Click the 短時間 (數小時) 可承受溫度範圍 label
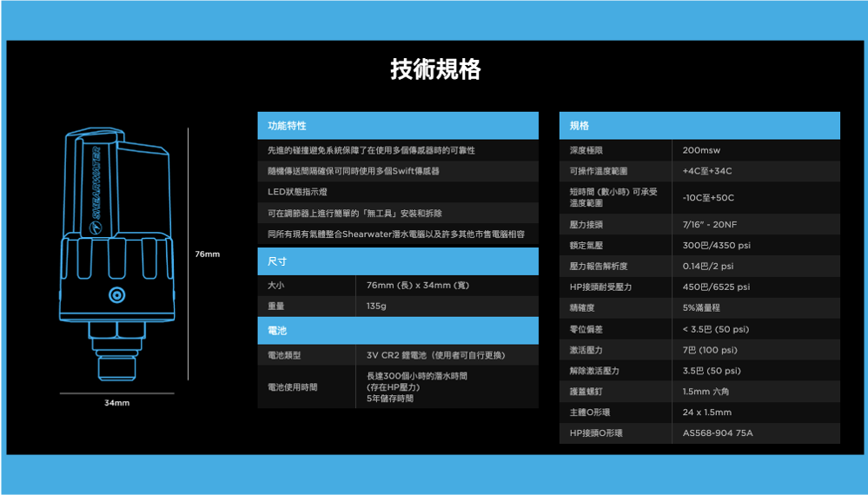Viewport: 868px width, 495px height. (x=613, y=197)
